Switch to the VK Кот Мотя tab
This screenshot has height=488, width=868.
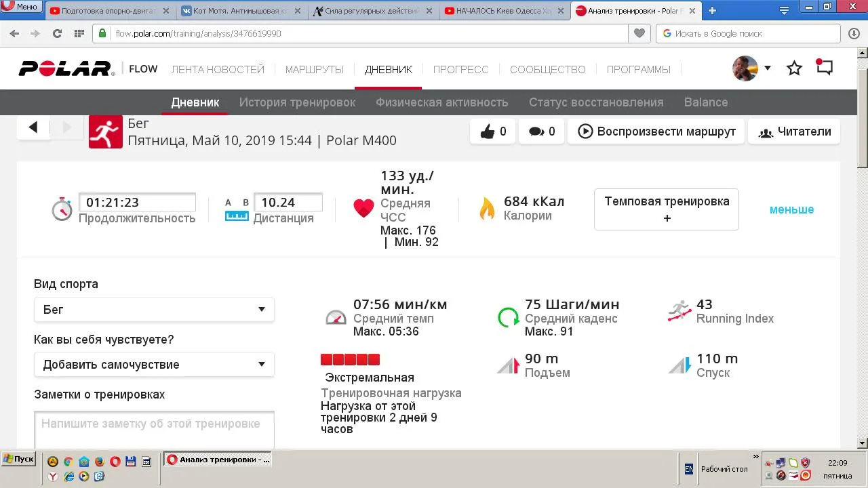click(242, 11)
